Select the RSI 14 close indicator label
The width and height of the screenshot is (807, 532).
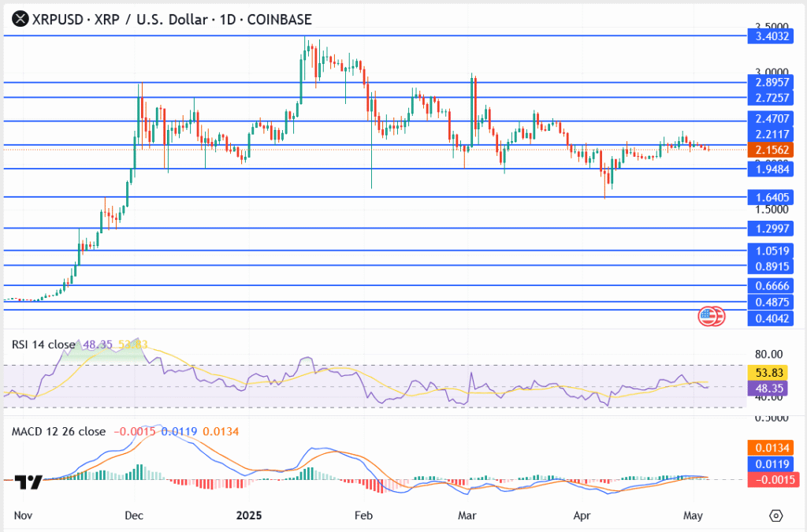pyautogui.click(x=43, y=344)
